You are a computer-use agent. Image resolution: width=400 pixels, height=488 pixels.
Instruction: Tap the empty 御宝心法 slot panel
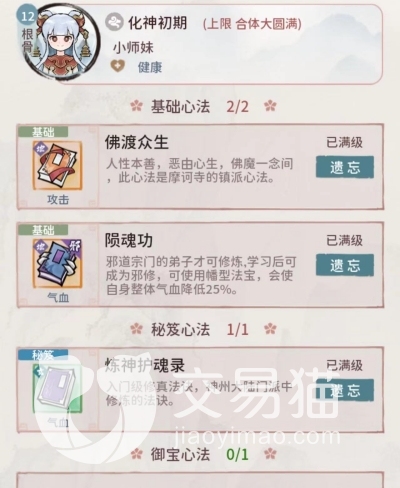(x=200, y=480)
